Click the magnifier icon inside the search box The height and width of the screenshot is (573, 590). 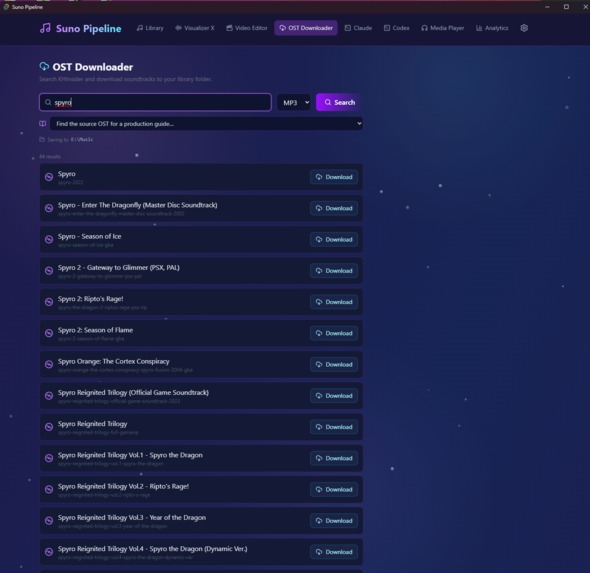[48, 102]
